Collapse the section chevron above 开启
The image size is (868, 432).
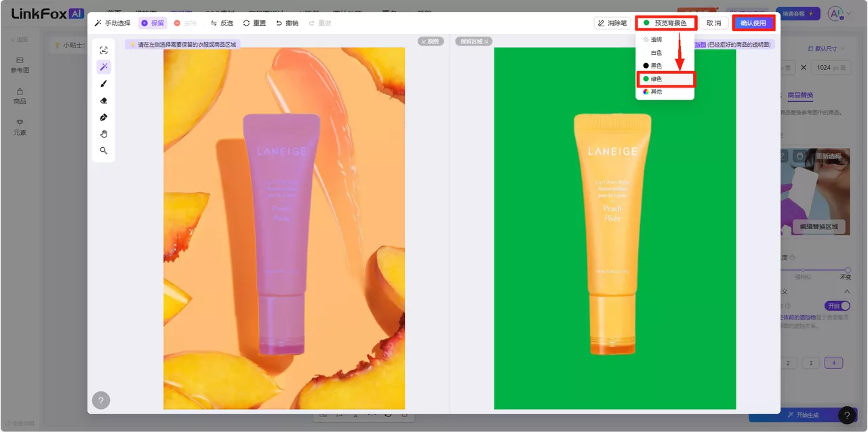[847, 291]
